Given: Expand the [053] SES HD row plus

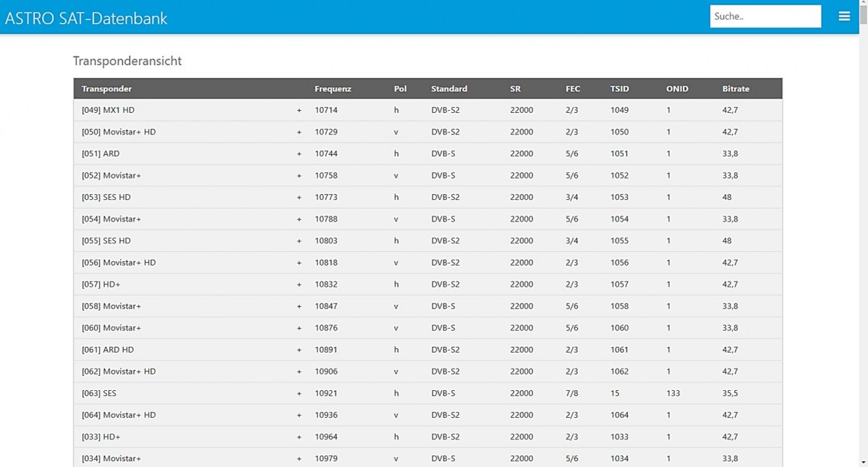Looking at the screenshot, I should 299,197.
